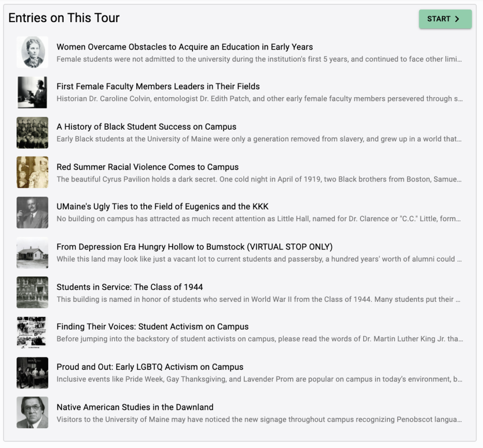Click the Native American Studies portrait thumbnail
The height and width of the screenshot is (448, 483).
point(33,412)
